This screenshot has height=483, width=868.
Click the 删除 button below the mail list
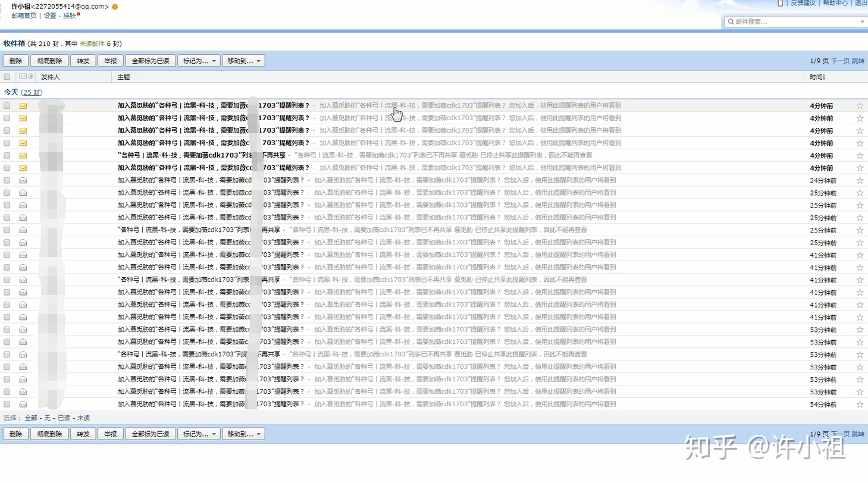tap(15, 434)
